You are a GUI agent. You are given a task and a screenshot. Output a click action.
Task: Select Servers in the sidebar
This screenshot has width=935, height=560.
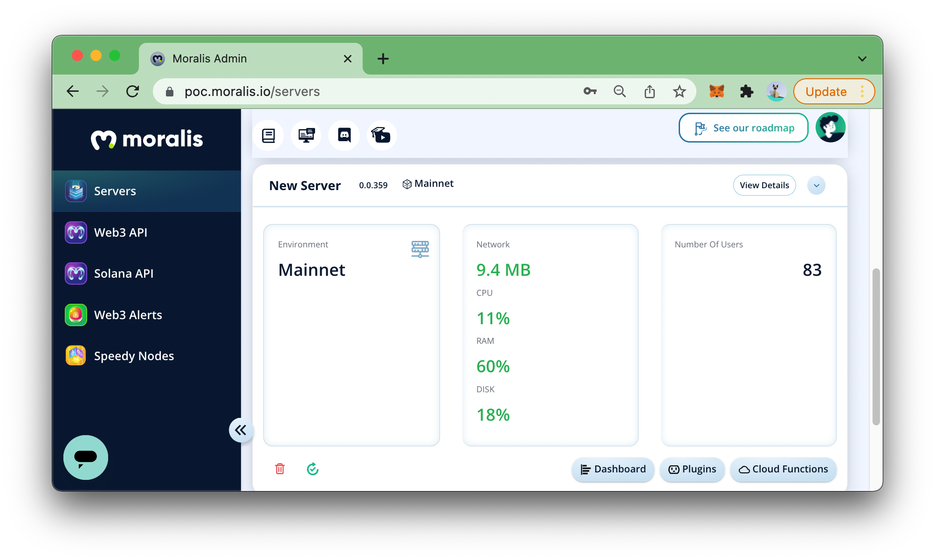tap(147, 191)
